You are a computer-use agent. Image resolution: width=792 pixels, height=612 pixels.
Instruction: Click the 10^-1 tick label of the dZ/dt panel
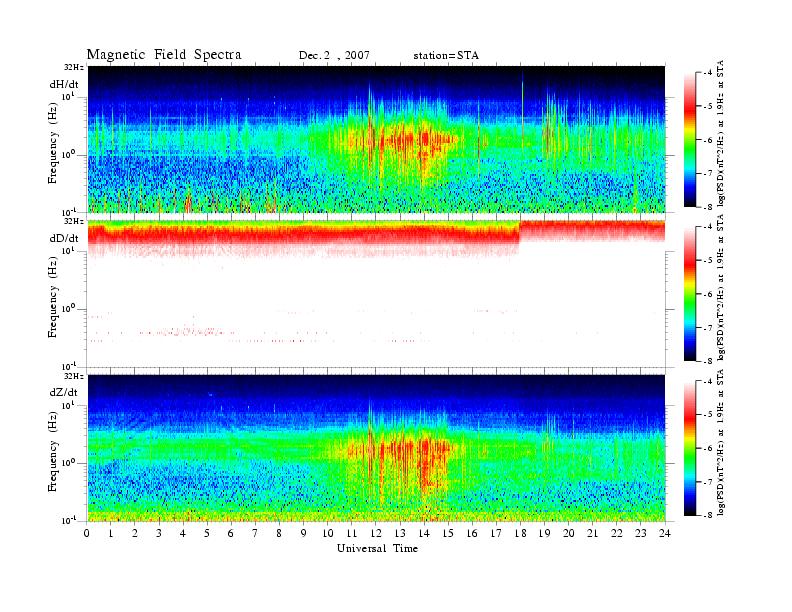tap(69, 520)
